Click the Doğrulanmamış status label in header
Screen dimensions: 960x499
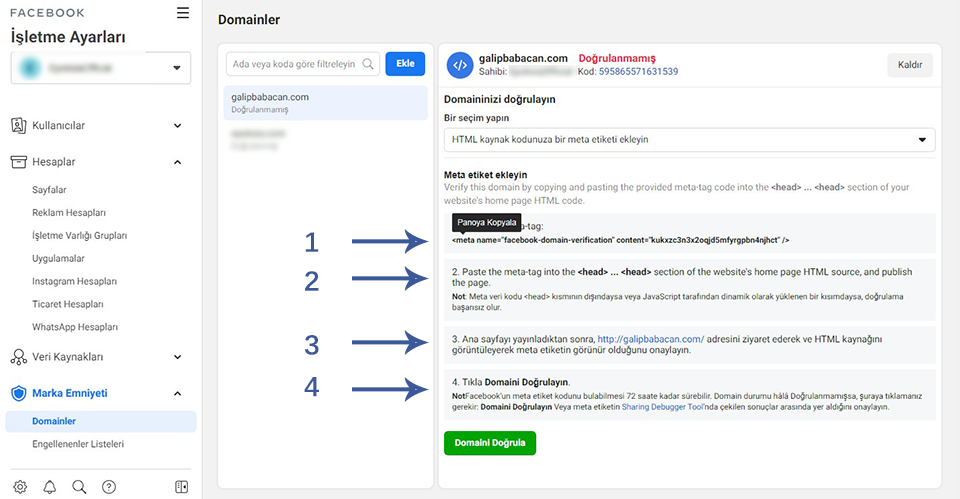pos(617,58)
